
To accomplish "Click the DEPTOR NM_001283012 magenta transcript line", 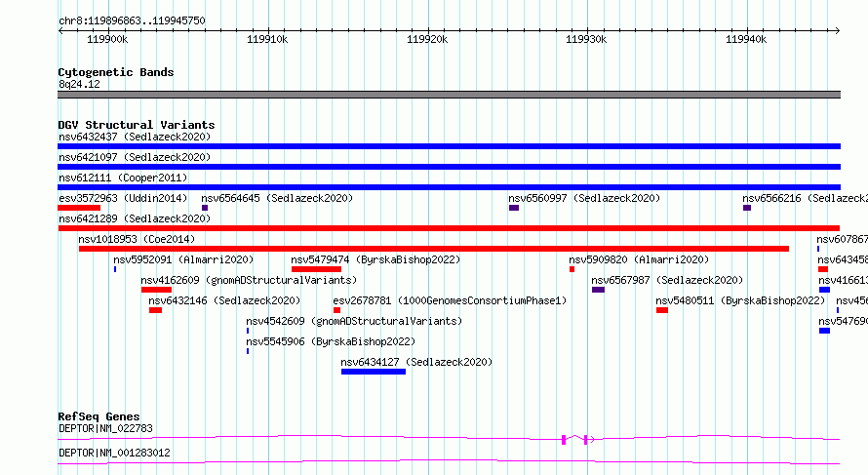I will point(449,461).
